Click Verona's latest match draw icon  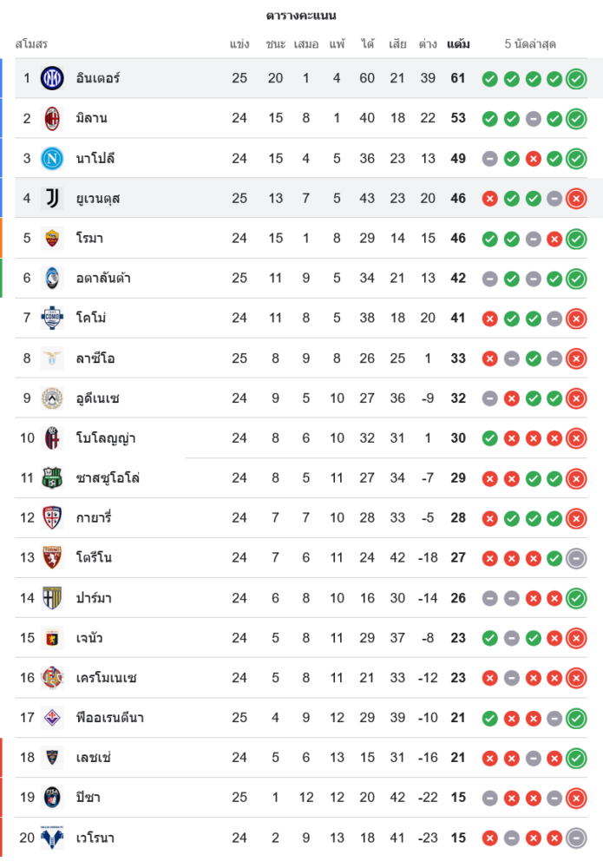tap(576, 838)
